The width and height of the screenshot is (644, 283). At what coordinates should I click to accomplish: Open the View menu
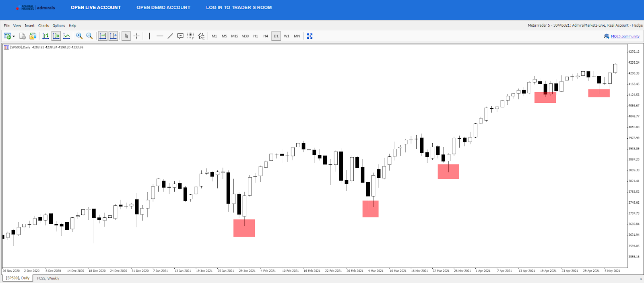17,25
